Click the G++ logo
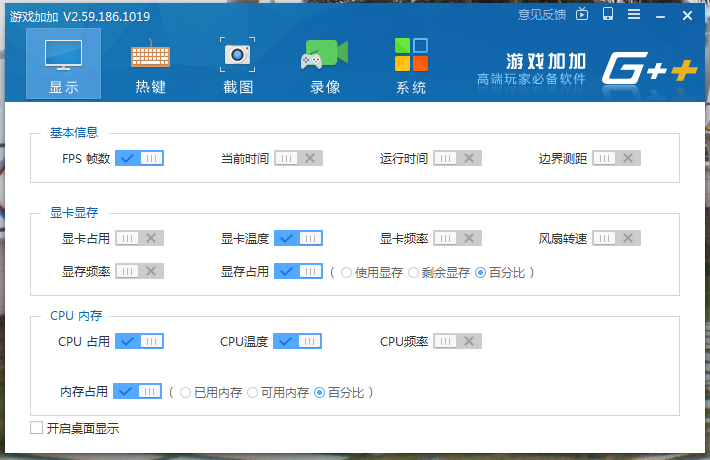Viewport: 710px width, 460px height. click(649, 68)
